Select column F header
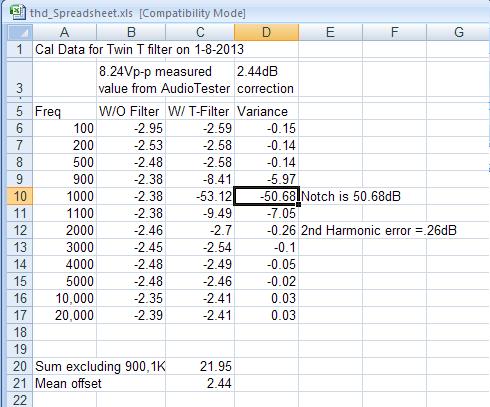The image size is (490, 407). coord(394,32)
